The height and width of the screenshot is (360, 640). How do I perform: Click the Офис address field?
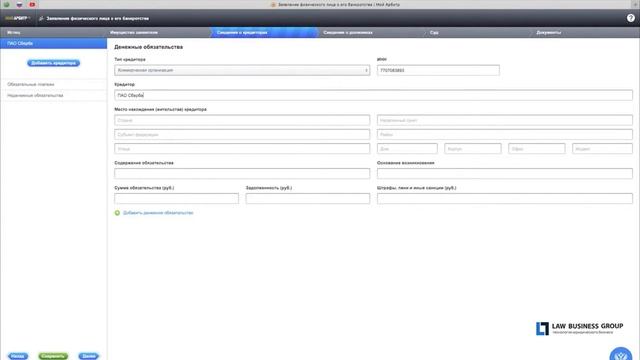tap(537, 149)
